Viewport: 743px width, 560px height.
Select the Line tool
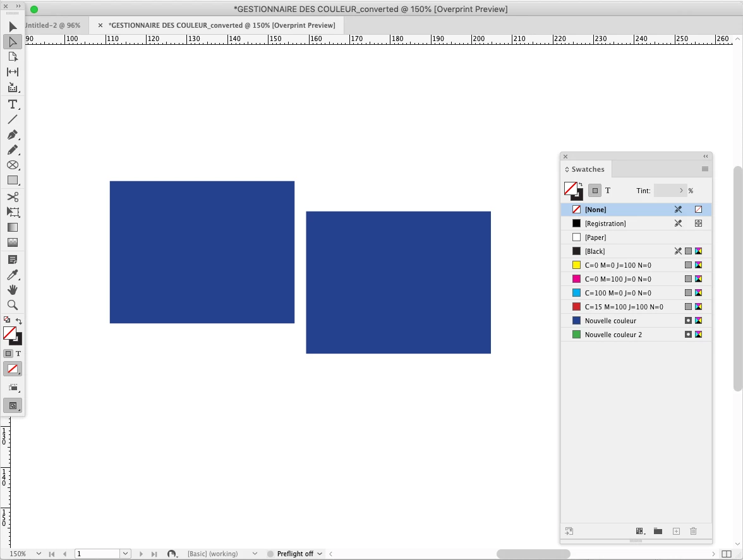pyautogui.click(x=13, y=119)
